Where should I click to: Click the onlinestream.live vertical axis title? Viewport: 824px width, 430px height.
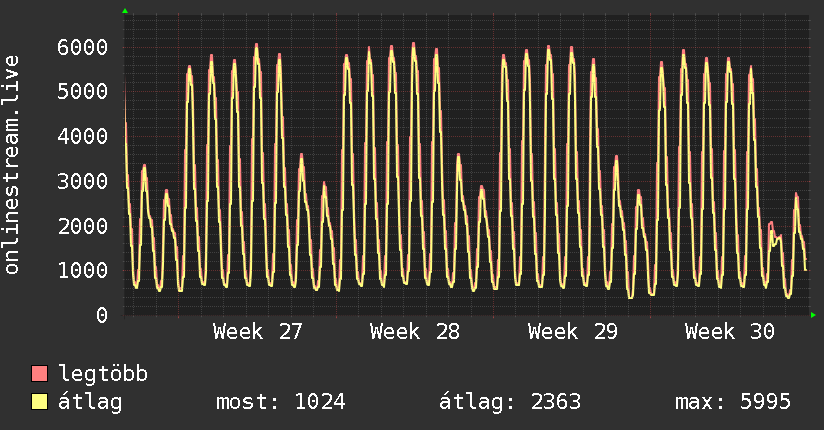(x=12, y=165)
